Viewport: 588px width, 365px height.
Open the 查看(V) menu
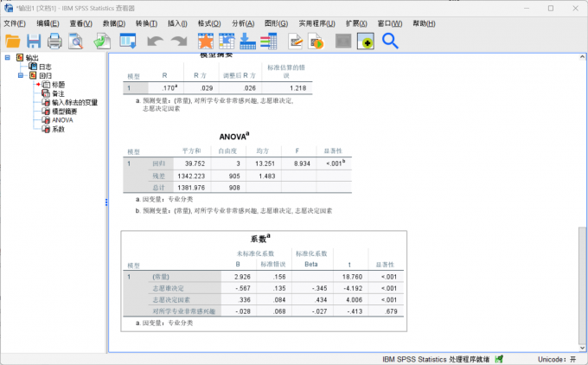[x=80, y=23]
